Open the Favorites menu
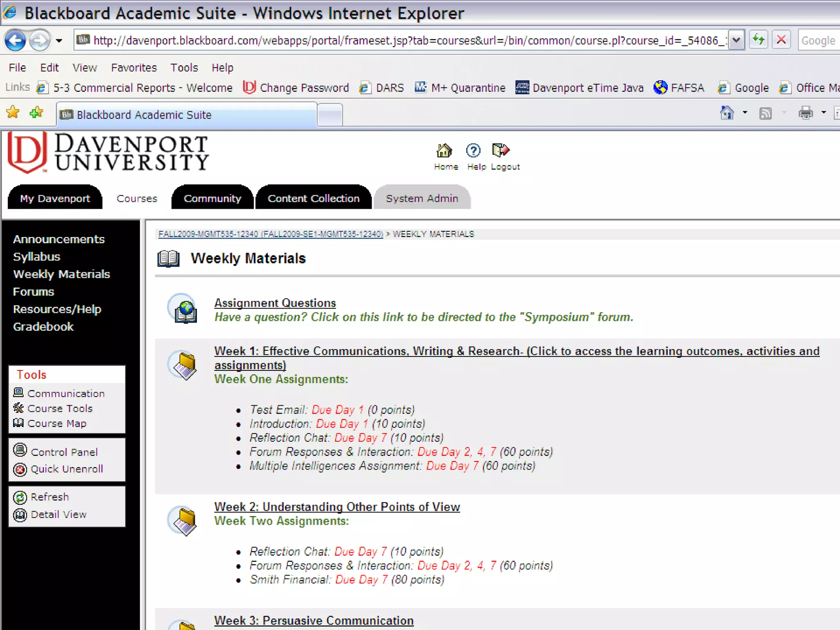 pyautogui.click(x=134, y=67)
